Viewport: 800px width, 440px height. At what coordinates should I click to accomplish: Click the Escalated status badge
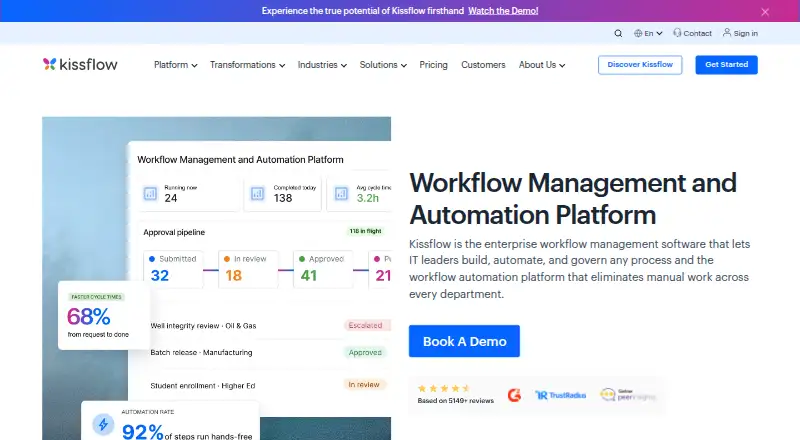click(366, 325)
